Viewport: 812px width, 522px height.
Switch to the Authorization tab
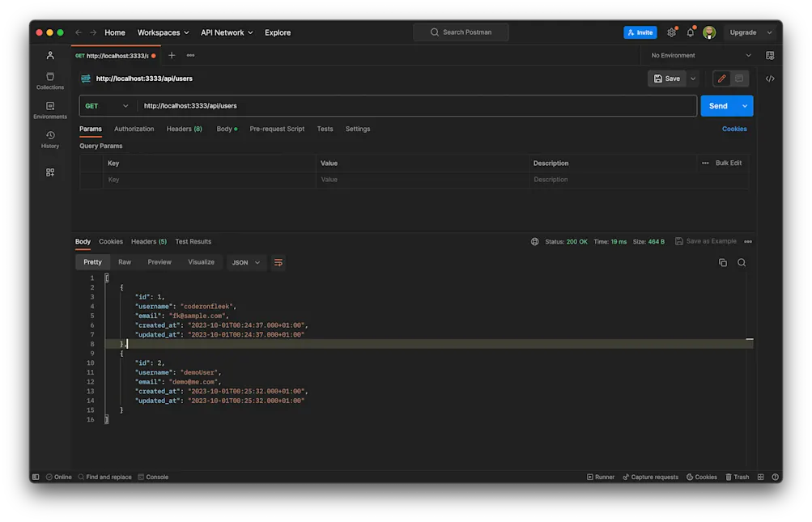pos(134,129)
